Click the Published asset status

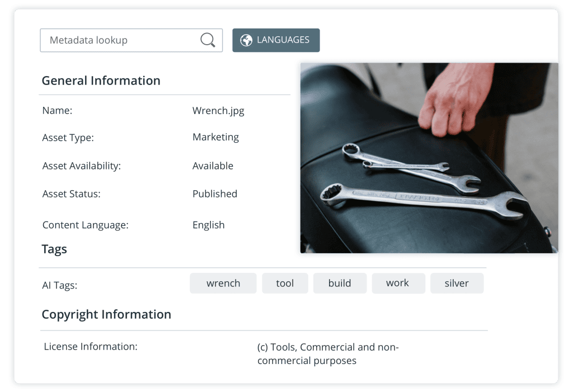[215, 194]
